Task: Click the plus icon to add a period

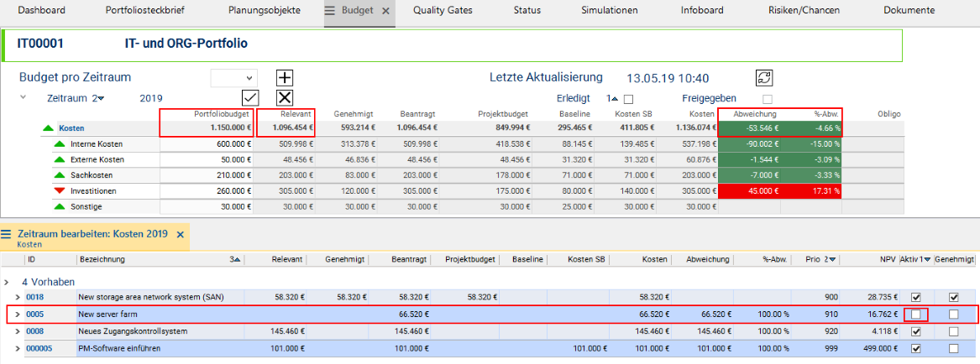Action: pos(285,78)
